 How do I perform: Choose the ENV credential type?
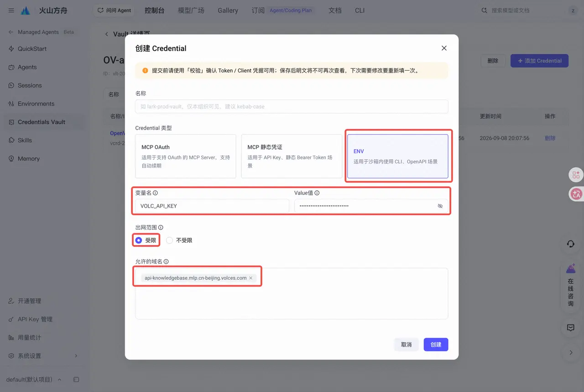point(397,156)
